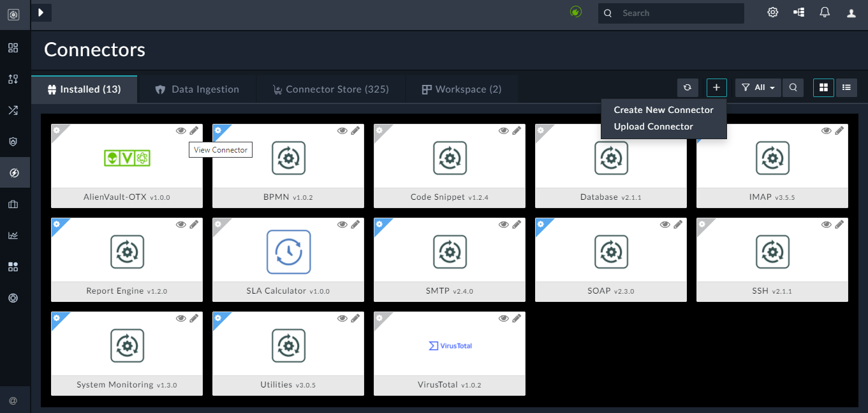This screenshot has width=868, height=413.
Task: Switch to the Data Ingestion tab
Action: [x=197, y=89]
